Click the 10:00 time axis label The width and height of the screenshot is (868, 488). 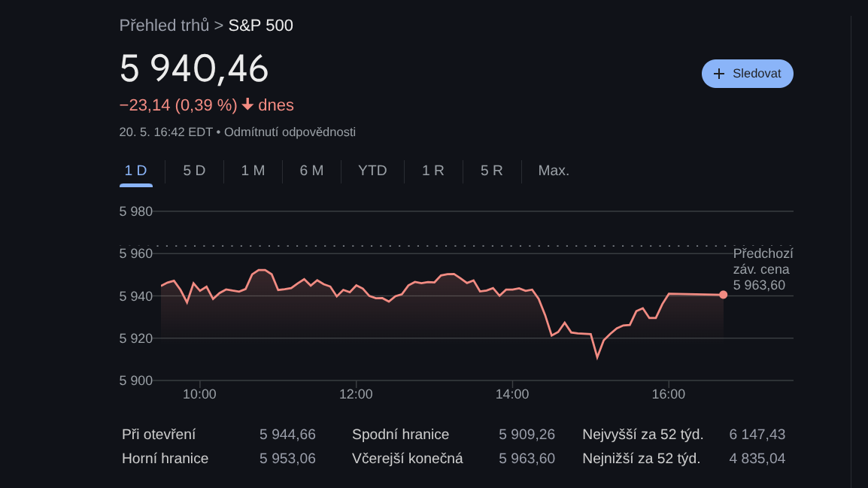tap(200, 395)
